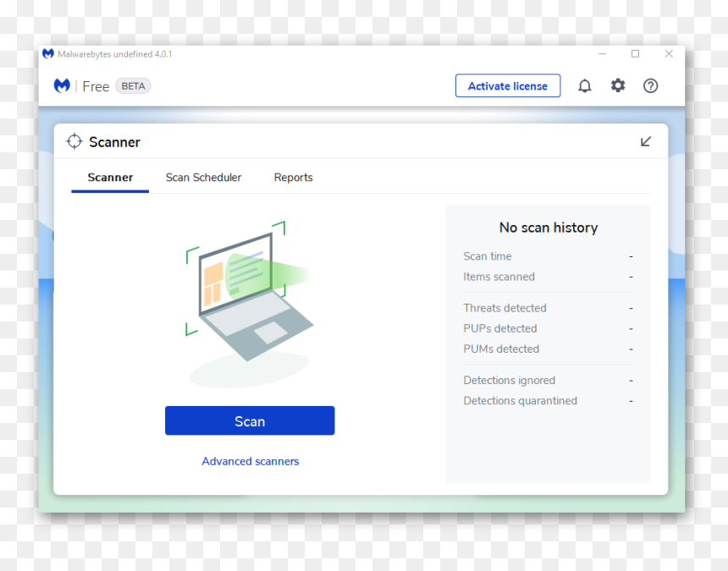The width and height of the screenshot is (728, 571).
Task: Click the laptop scan illustration
Action: pyautogui.click(x=250, y=304)
